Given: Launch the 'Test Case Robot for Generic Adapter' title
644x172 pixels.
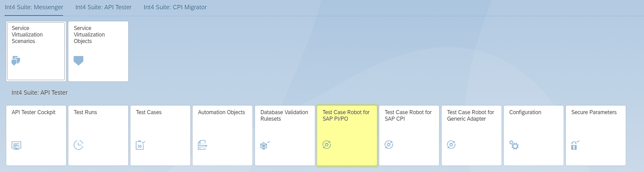Looking at the screenshot, I should [x=470, y=115].
